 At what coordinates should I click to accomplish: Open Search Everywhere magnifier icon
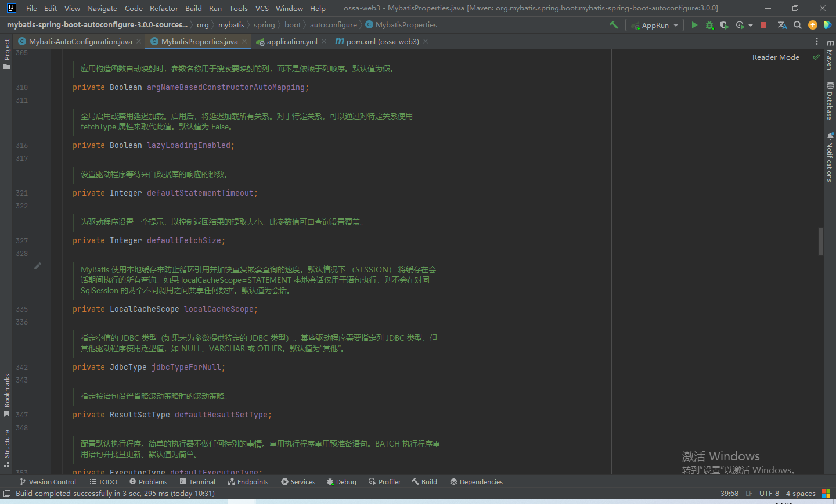[798, 25]
